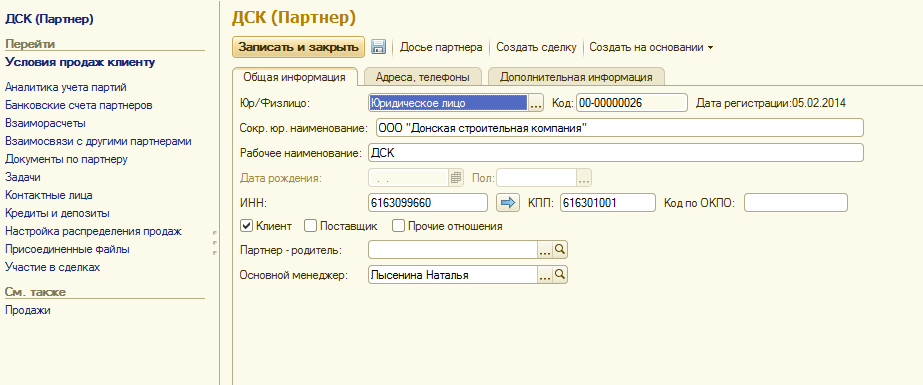Open search magnifier for Партнер - родитель

tap(560, 250)
